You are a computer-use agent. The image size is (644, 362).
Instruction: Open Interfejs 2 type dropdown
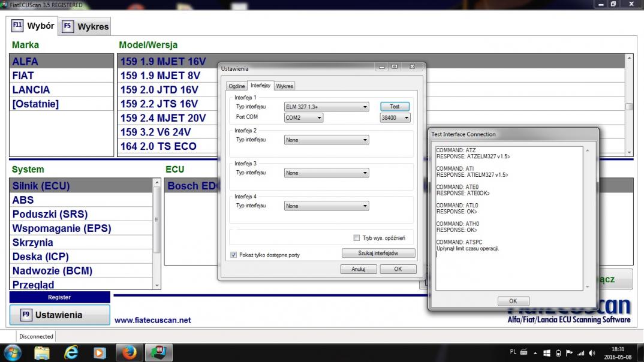(327, 140)
